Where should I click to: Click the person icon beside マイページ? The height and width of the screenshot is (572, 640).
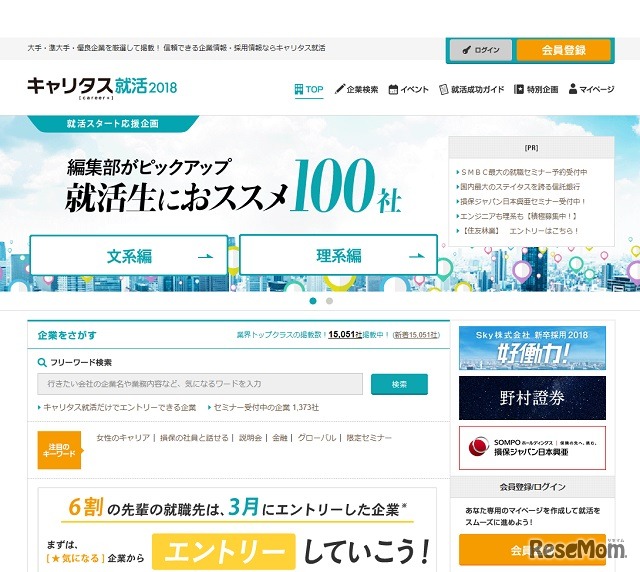(x=573, y=89)
